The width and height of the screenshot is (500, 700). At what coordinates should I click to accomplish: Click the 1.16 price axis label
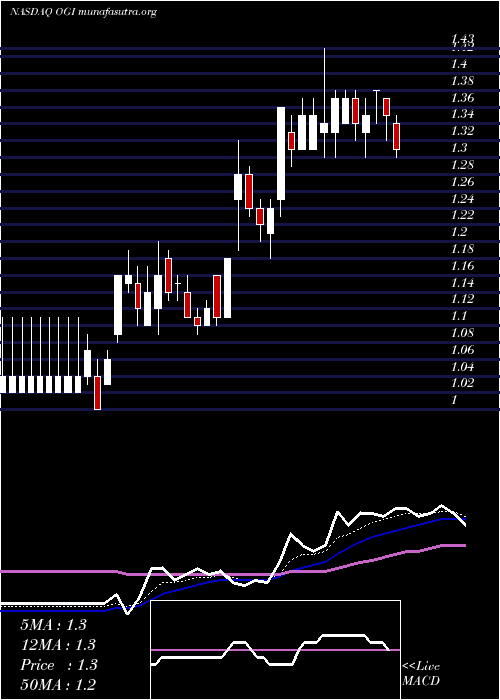tap(463, 266)
